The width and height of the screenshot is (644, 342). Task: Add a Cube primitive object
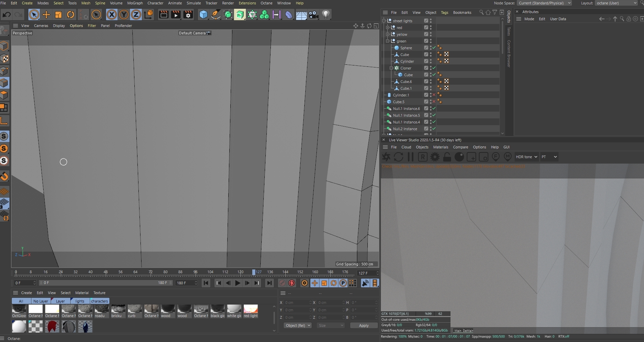(203, 15)
